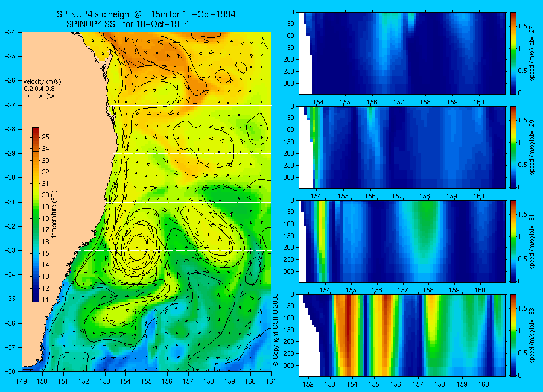Click the 'speed (m/s) lat=-31' label
Image resolution: width=543 pixels, height=392 pixels.
533,241
